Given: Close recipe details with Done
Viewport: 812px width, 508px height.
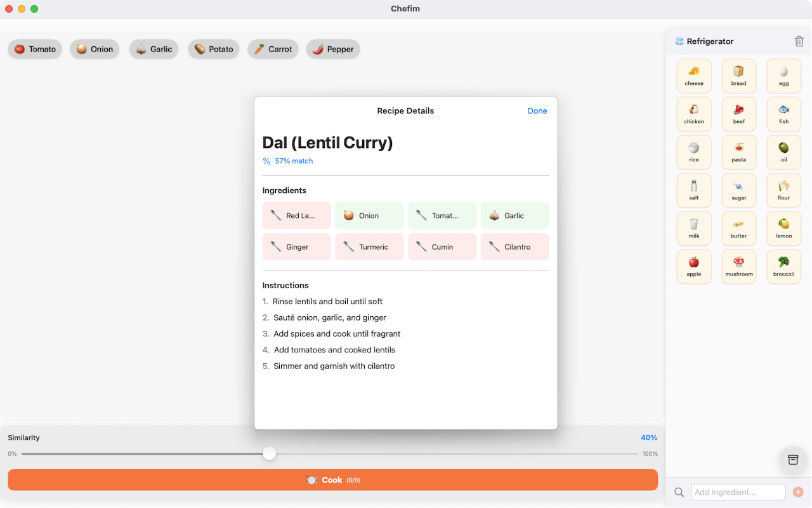Looking at the screenshot, I should (x=537, y=110).
